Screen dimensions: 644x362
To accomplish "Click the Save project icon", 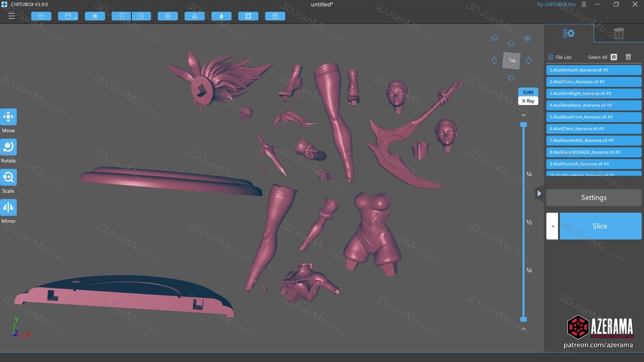I will pos(68,16).
